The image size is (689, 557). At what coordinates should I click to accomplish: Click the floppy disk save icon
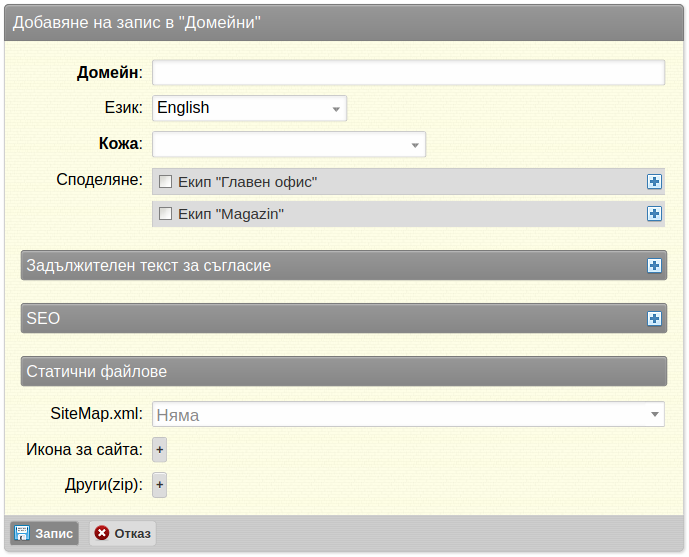[21, 534]
